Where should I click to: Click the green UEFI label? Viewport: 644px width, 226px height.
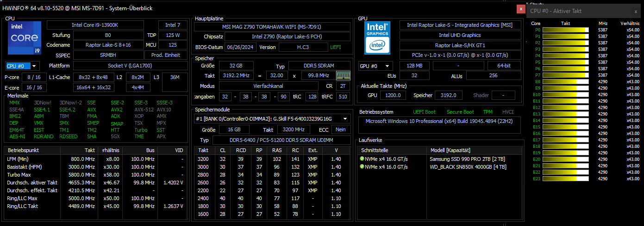pos(336,47)
